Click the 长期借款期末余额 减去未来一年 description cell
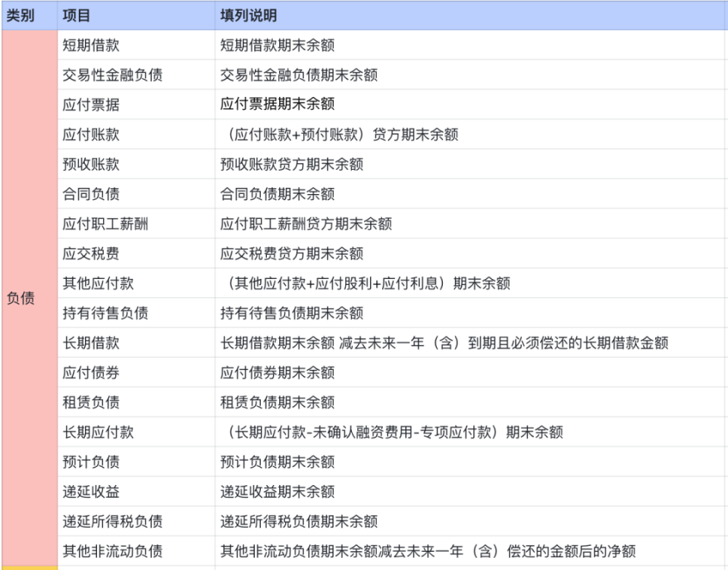This screenshot has width=728, height=570. tap(471, 343)
